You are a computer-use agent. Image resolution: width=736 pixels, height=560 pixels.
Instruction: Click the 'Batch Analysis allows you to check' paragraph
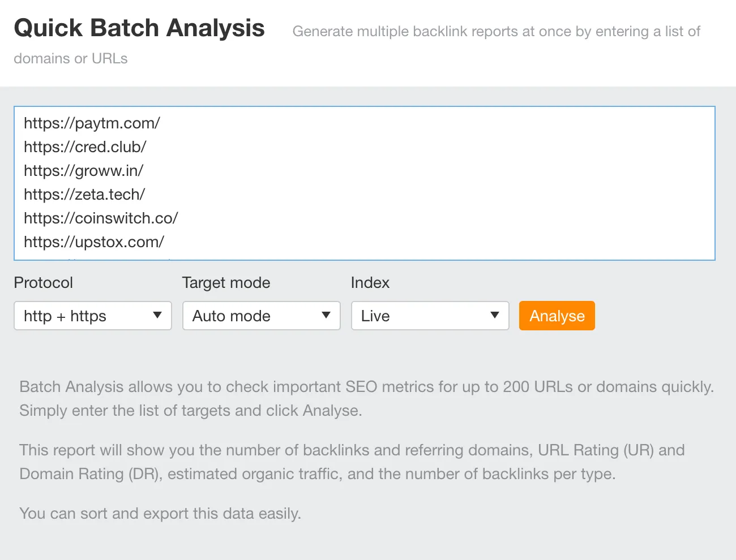(x=367, y=398)
